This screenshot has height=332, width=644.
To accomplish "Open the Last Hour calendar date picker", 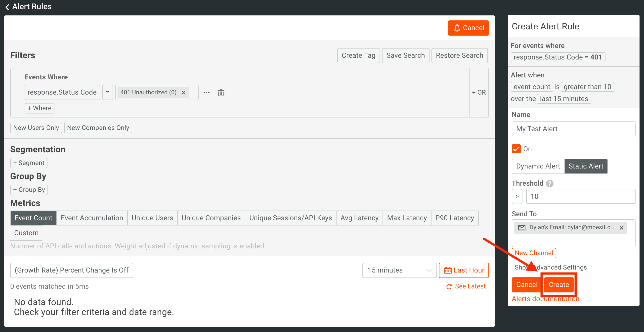I will pos(464,270).
